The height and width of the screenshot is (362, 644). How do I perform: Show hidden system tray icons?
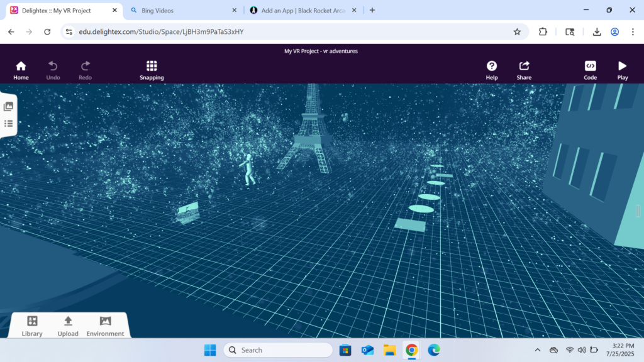point(537,350)
